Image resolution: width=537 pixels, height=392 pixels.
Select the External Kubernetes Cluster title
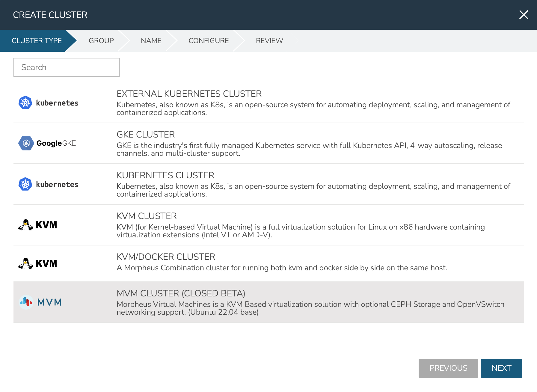[x=189, y=94]
